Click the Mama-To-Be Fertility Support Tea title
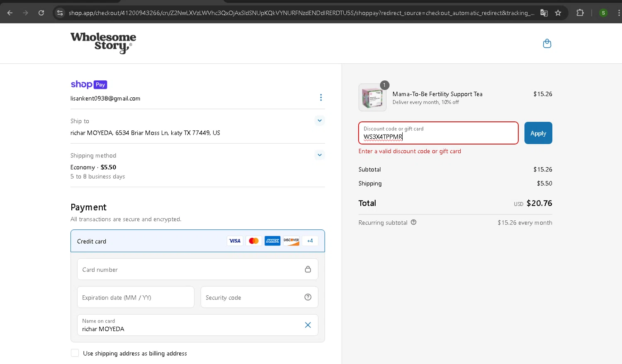The image size is (622, 364). click(x=437, y=94)
